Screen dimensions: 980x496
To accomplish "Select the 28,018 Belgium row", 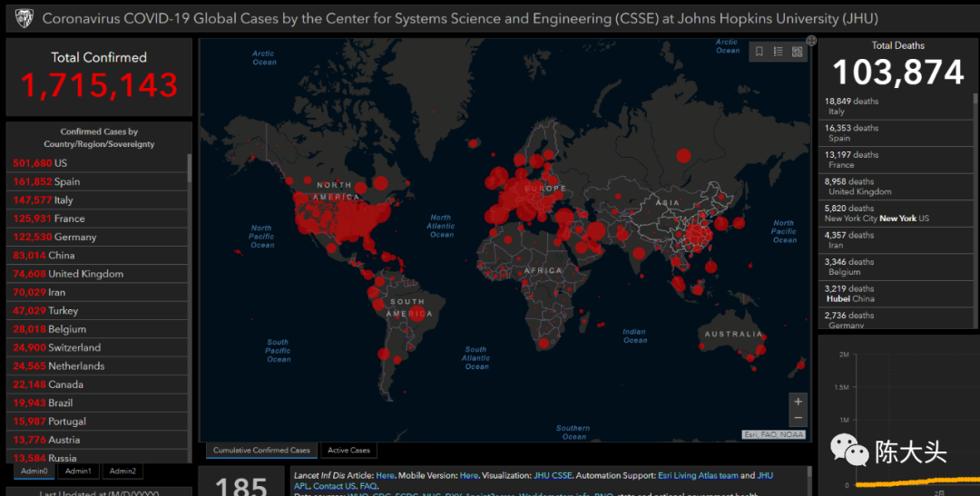I will click(x=97, y=329).
